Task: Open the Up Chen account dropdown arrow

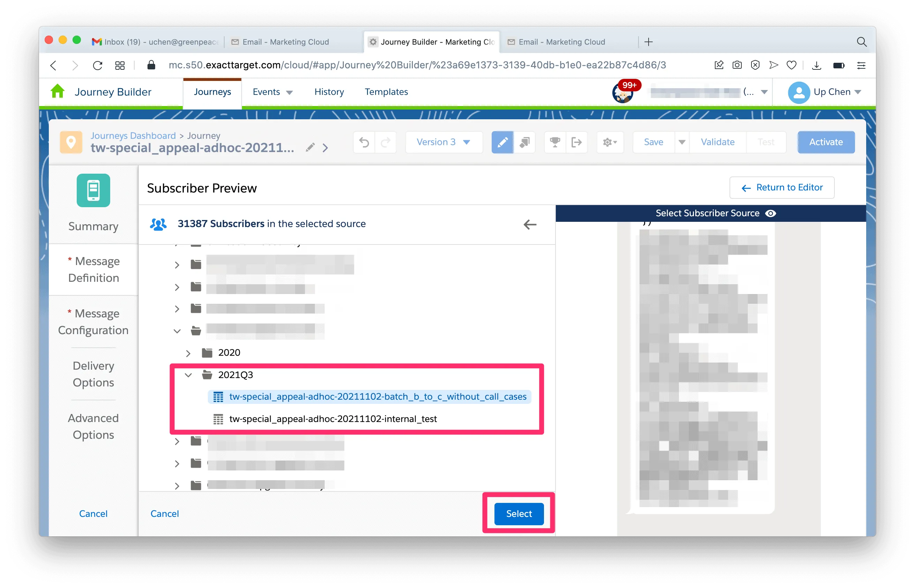Action: coord(858,92)
